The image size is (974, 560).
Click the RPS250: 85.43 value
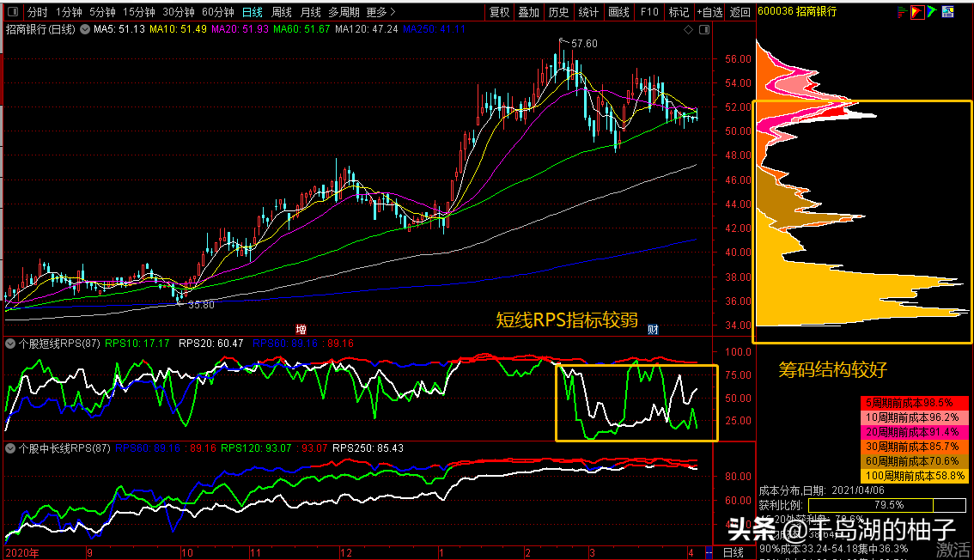coord(368,448)
